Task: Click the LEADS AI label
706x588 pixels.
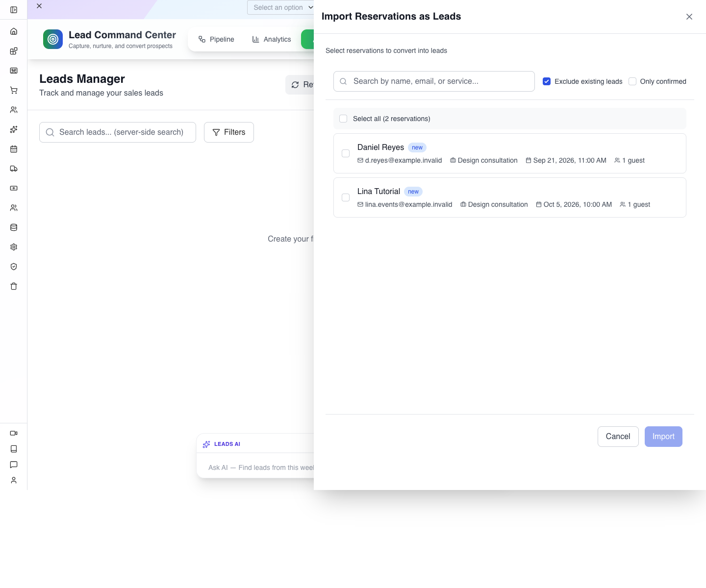Action: click(x=227, y=444)
